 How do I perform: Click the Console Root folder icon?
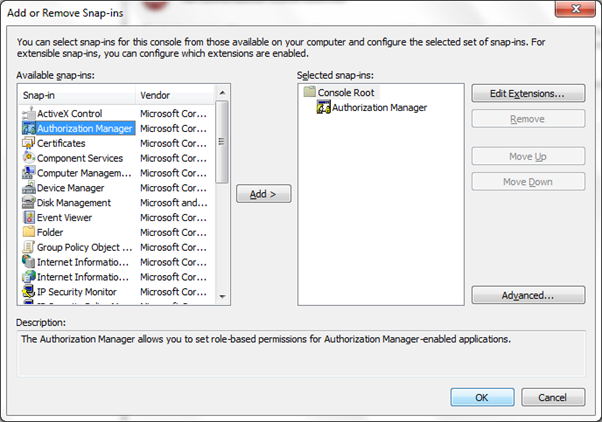(309, 92)
